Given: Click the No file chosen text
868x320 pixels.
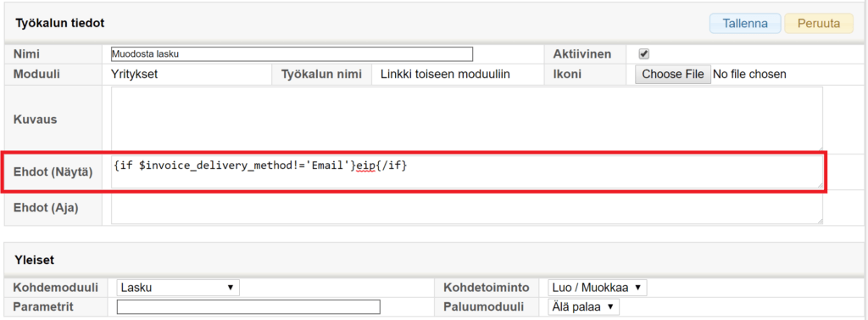Looking at the screenshot, I should coord(749,75).
